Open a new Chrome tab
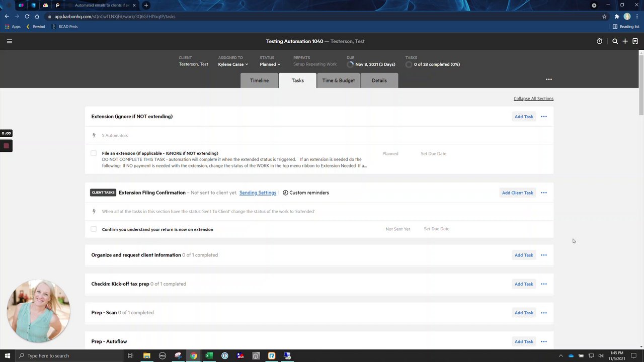644x362 pixels. tap(146, 5)
